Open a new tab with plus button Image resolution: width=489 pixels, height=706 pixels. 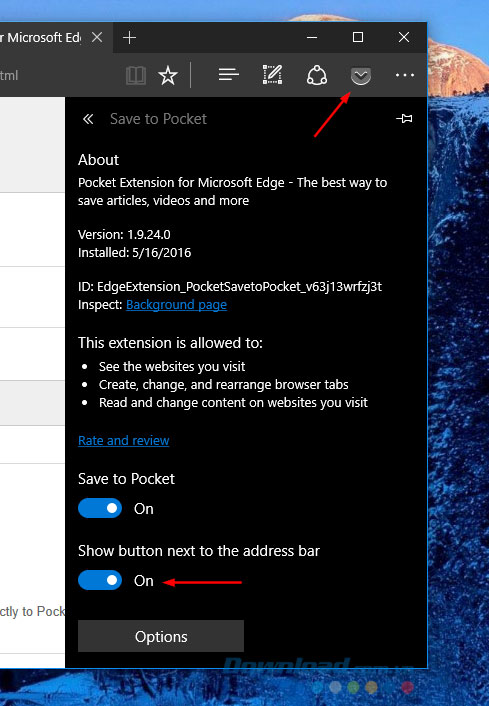coord(129,38)
